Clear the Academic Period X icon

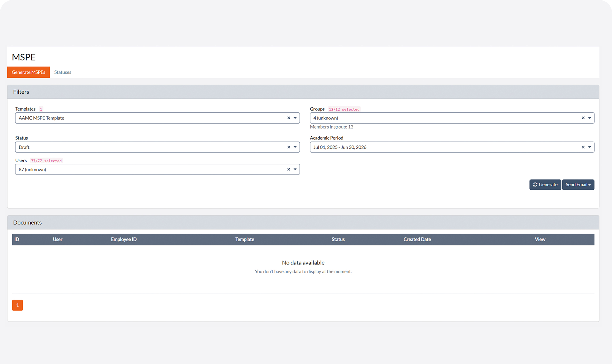point(583,147)
